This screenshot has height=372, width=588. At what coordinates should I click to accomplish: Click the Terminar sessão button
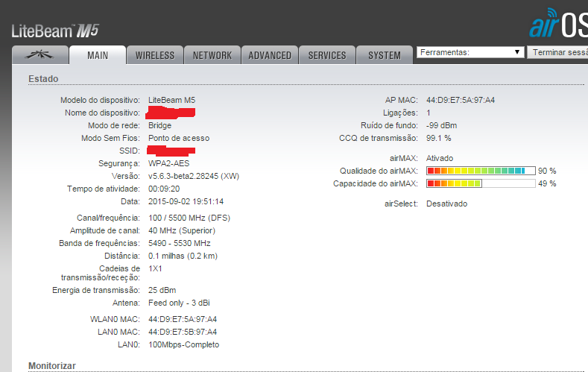coord(557,52)
